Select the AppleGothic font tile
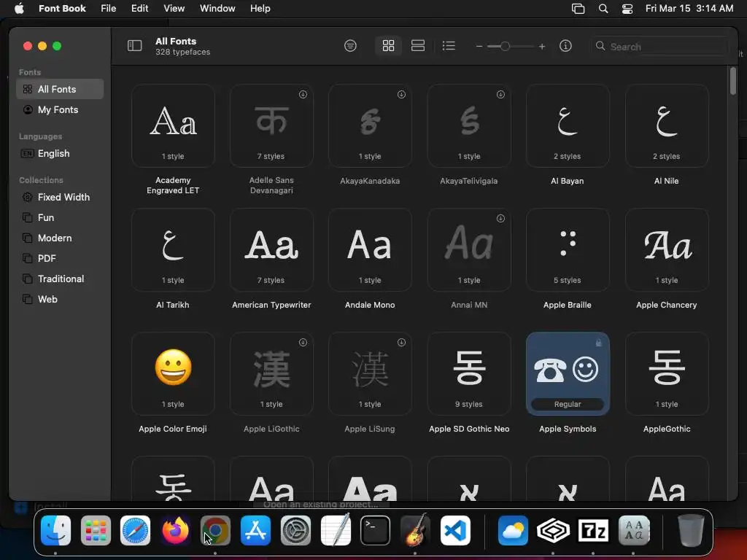Screen dimensions: 747x560 [667, 373]
